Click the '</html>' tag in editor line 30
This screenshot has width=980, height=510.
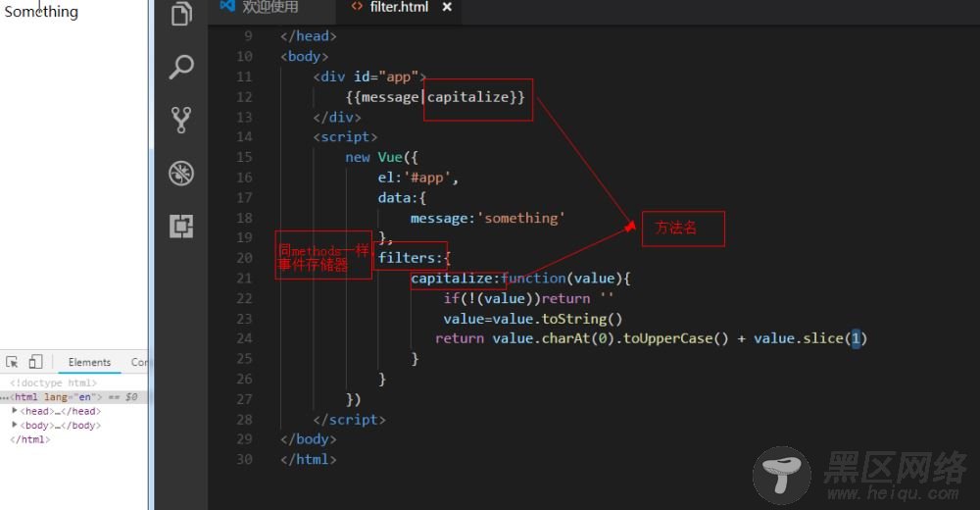point(308,459)
